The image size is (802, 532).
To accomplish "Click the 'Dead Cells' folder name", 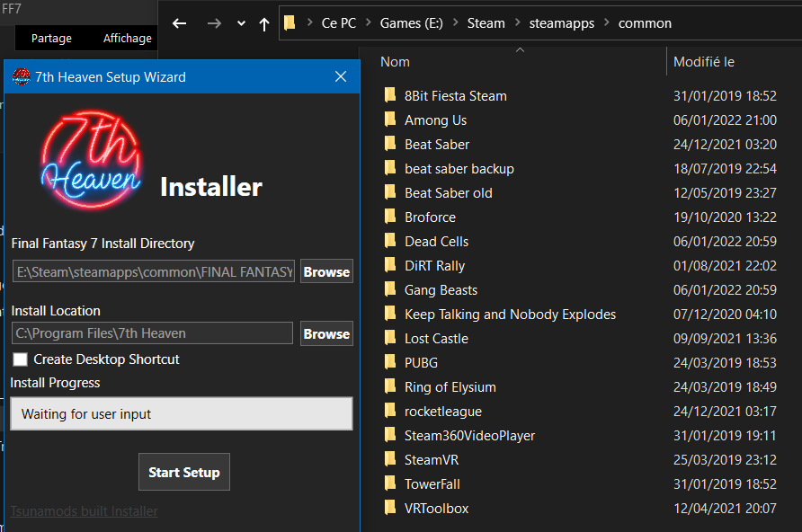I will click(436, 241).
